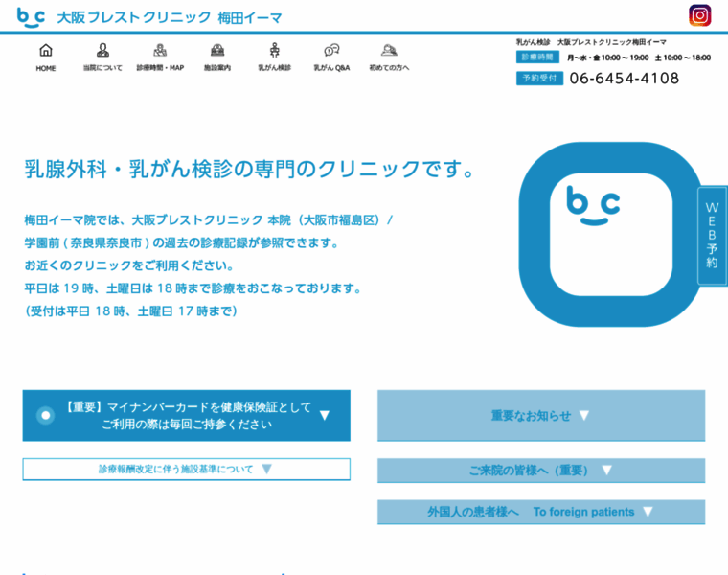Click the 診療時間 blue label
The height and width of the screenshot is (575, 728).
pos(537,57)
